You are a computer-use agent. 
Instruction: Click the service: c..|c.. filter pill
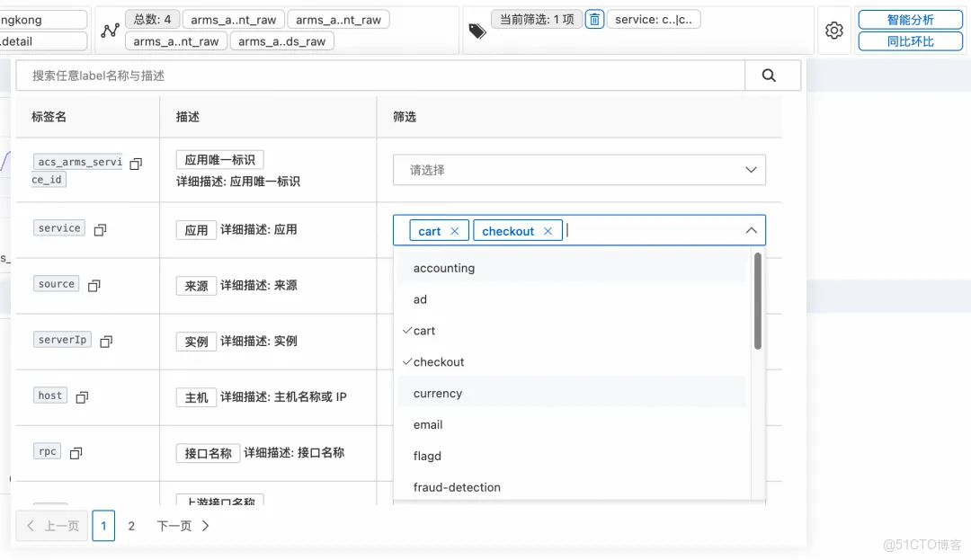pos(654,19)
